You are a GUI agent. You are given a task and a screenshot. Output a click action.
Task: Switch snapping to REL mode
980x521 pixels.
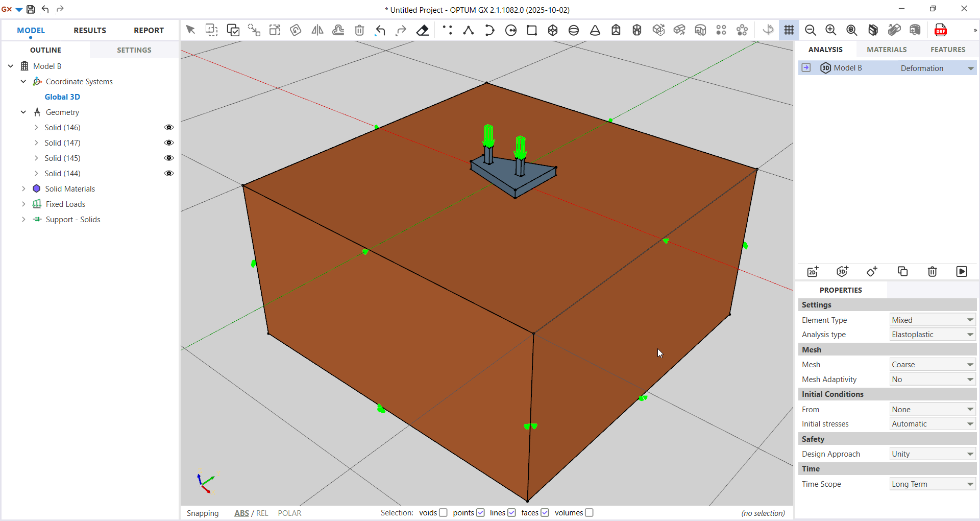pyautogui.click(x=262, y=513)
